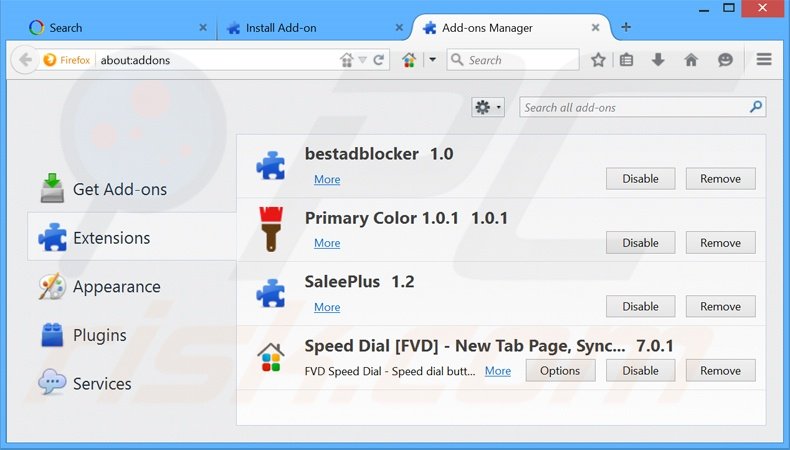Image resolution: width=790 pixels, height=450 pixels.
Task: Focus the toolbar Search field
Action: tap(513, 60)
